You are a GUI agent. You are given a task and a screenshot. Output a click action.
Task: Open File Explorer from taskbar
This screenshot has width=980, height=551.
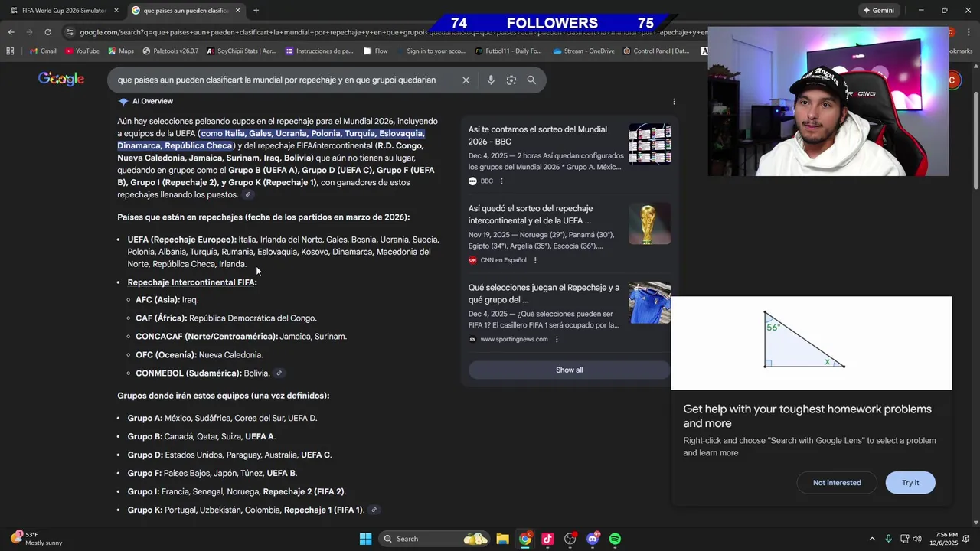502,539
